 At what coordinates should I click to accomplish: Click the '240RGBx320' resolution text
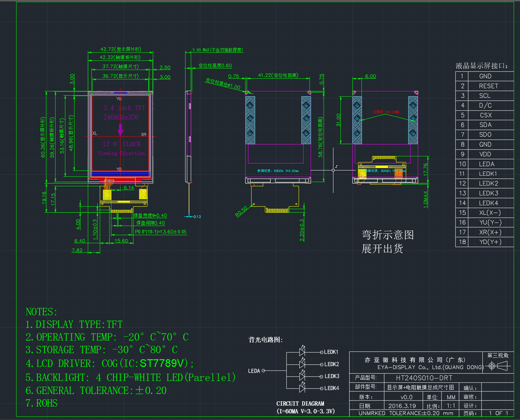[121, 117]
